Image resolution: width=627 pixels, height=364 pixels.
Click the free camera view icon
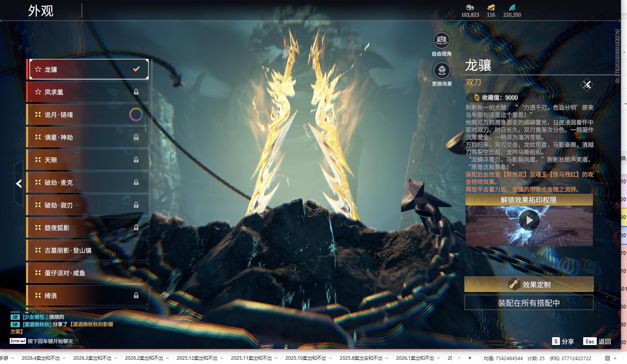pyautogui.click(x=442, y=40)
